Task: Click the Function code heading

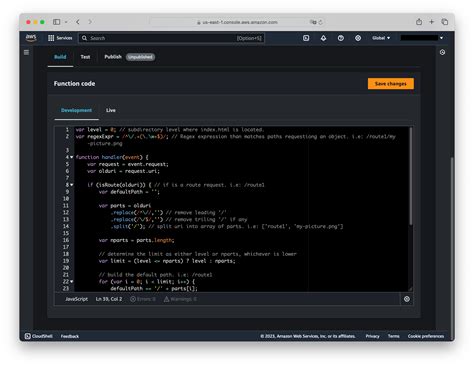Action: pyautogui.click(x=74, y=84)
